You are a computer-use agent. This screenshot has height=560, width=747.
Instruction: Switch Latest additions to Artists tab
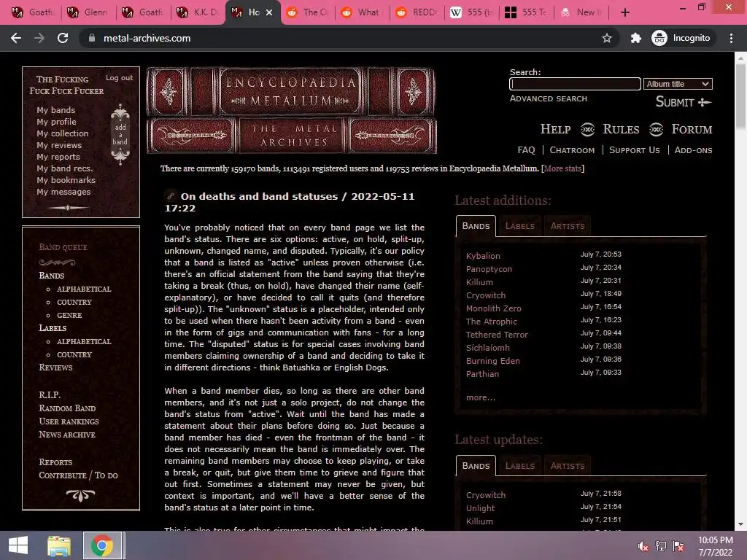[x=568, y=226]
